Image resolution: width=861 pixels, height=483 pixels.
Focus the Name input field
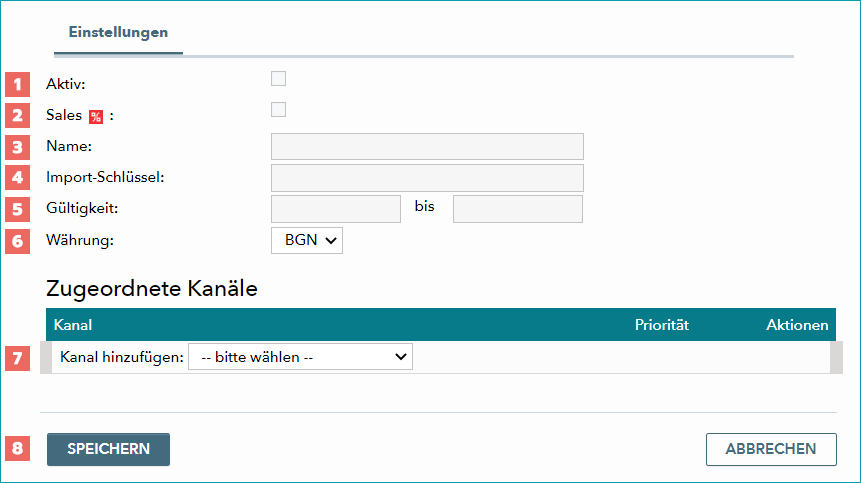click(x=427, y=147)
